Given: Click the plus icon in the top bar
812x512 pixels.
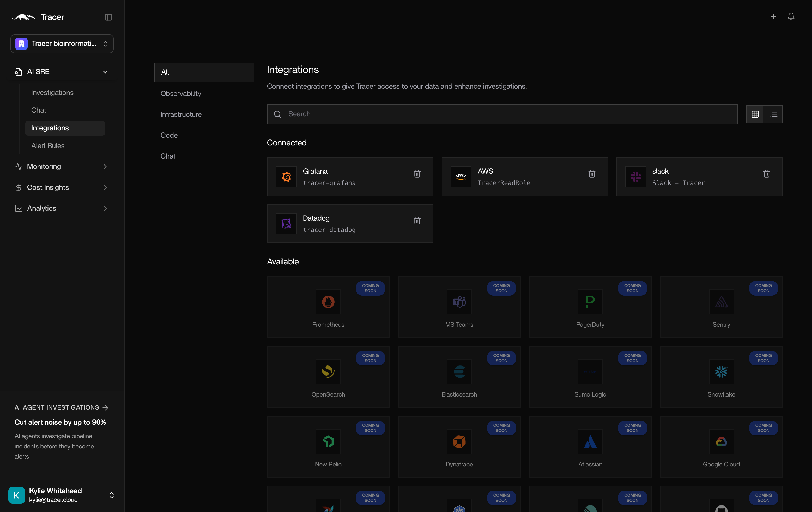Looking at the screenshot, I should [x=773, y=16].
